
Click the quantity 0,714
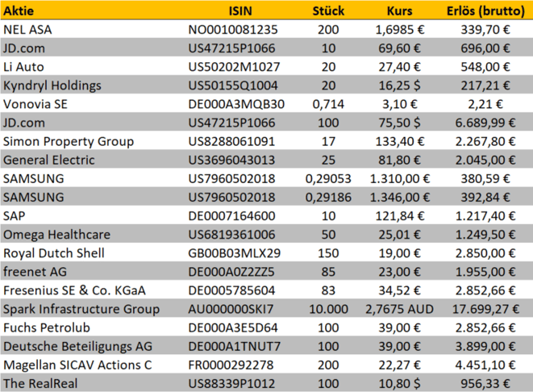(x=328, y=104)
